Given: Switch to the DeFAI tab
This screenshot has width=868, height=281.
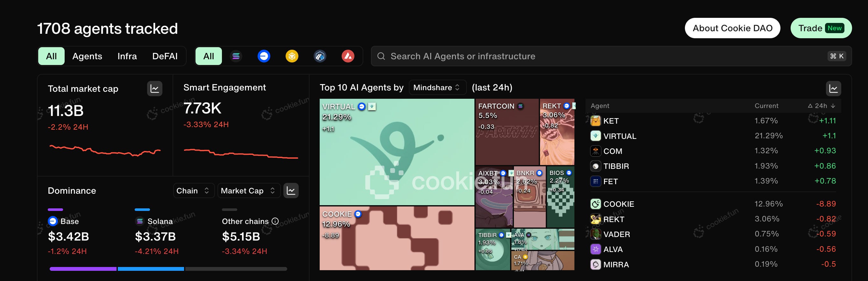Looking at the screenshot, I should click(165, 56).
